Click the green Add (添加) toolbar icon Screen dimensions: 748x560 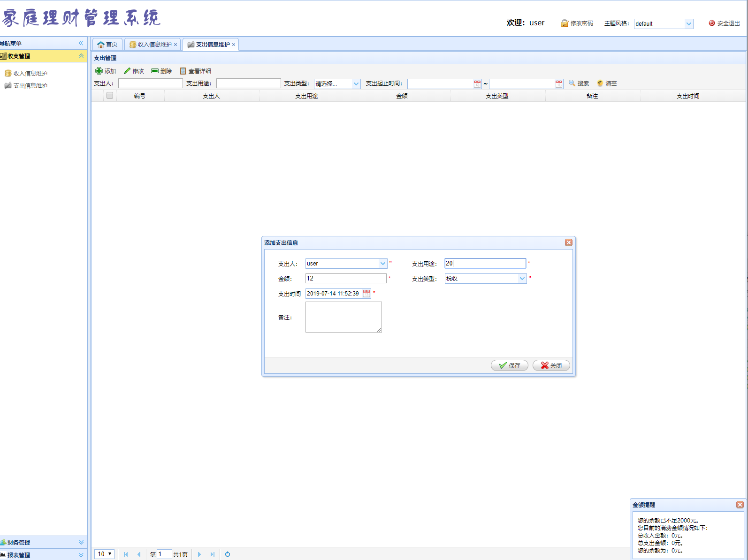[99, 71]
